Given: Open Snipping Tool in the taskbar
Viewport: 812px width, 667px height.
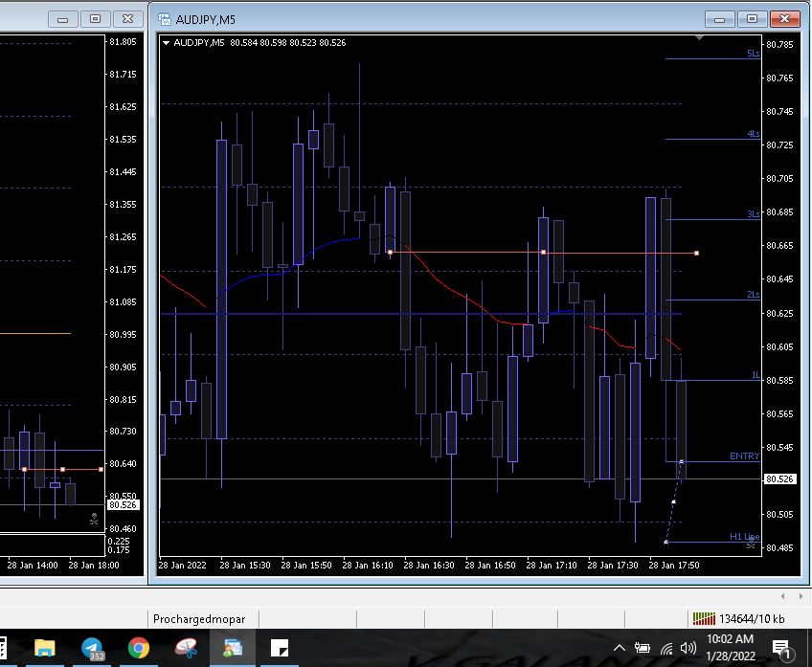Looking at the screenshot, I should tap(186, 649).
